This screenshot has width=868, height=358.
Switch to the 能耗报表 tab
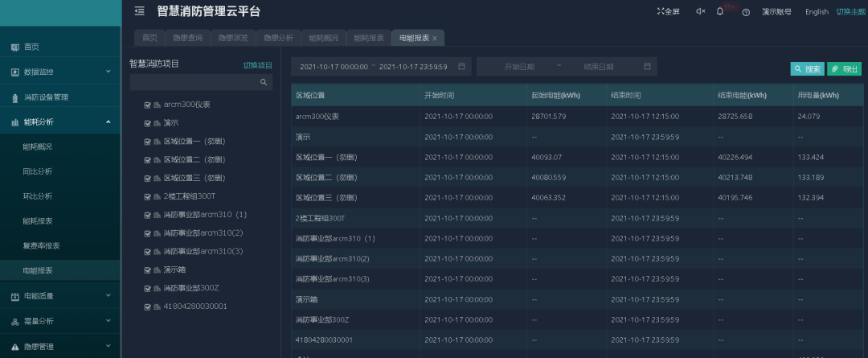coord(369,38)
